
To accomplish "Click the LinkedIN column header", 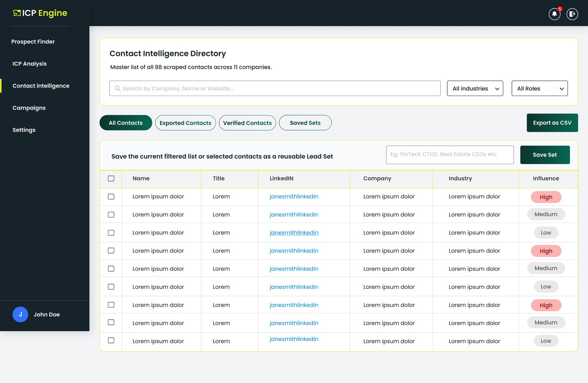I will [x=282, y=178].
